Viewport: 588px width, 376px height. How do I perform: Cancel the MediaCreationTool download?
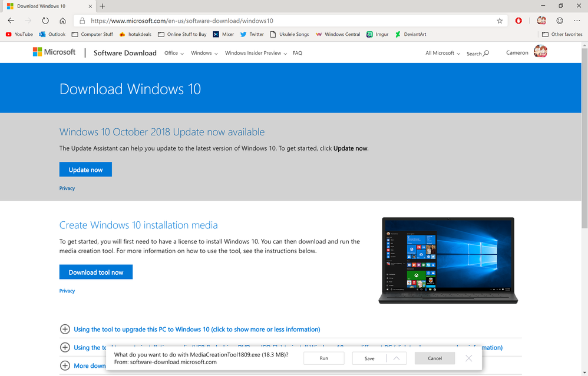[435, 358]
